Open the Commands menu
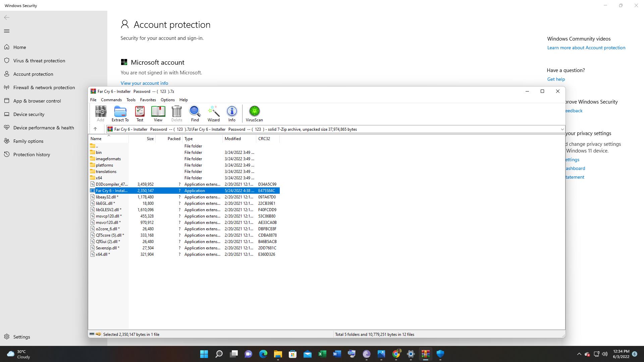The image size is (644, 362). pos(111,100)
